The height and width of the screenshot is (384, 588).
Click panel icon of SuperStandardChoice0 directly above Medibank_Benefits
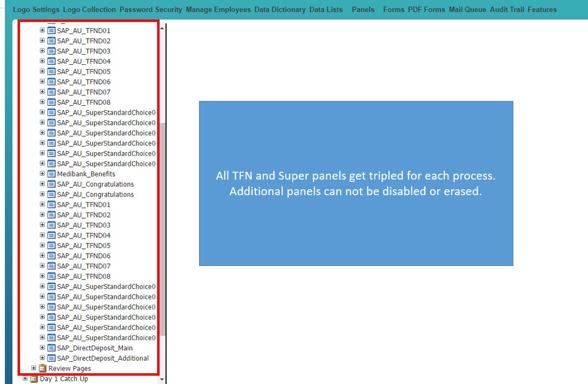(51, 163)
